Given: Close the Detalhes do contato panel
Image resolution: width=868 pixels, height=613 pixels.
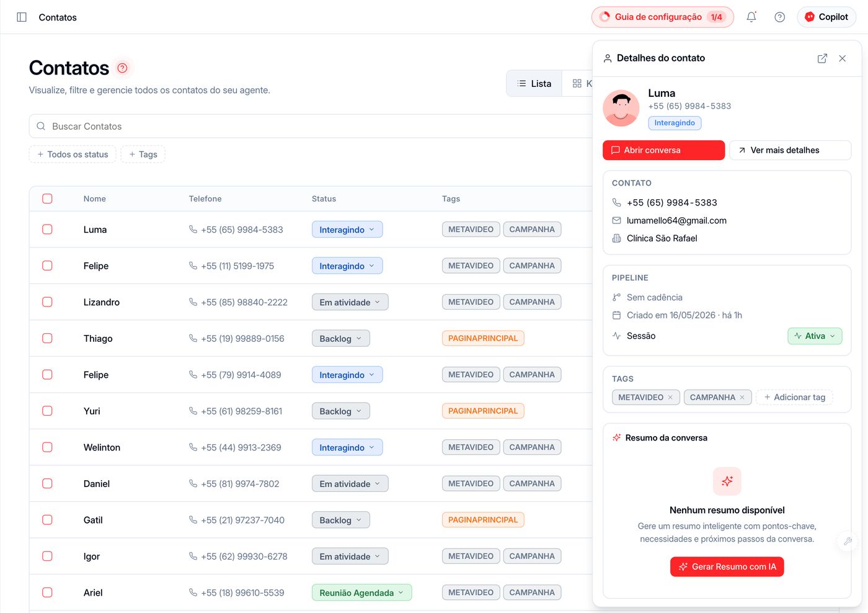Looking at the screenshot, I should tap(842, 58).
